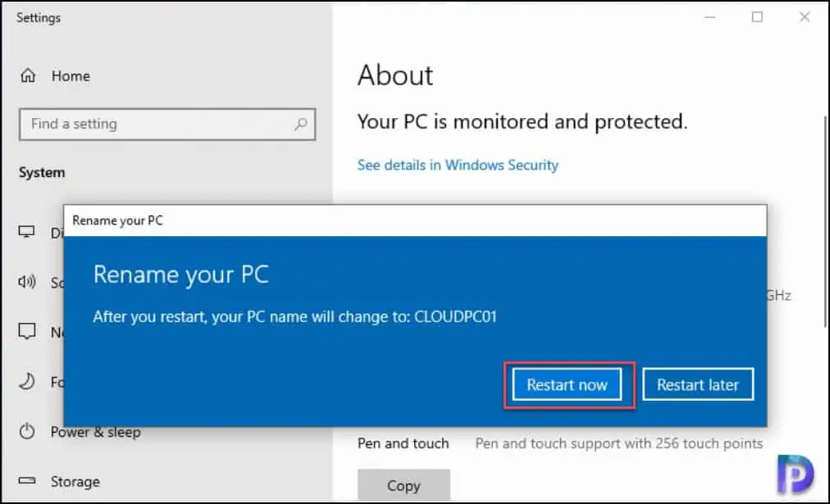Open Power & sleep settings
Viewport: 830px width, 504px height.
[x=95, y=432]
